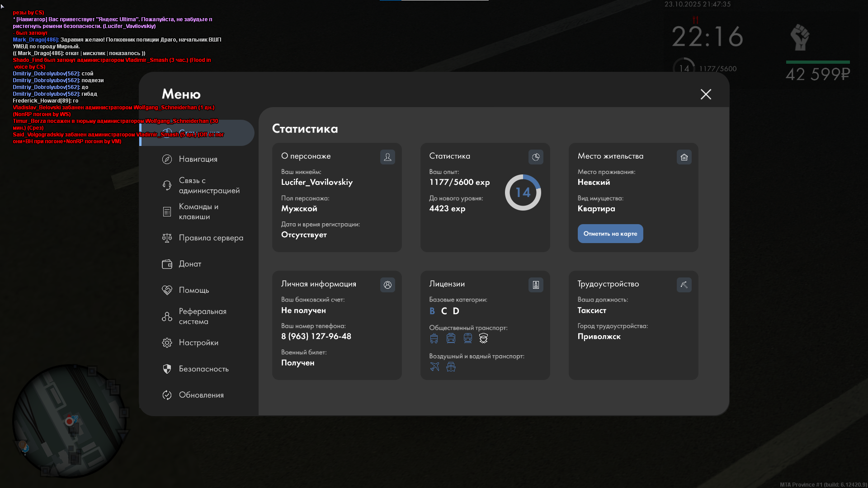Click the profile icon in О персонаже card
The width and height of the screenshot is (868, 488).
tap(387, 157)
